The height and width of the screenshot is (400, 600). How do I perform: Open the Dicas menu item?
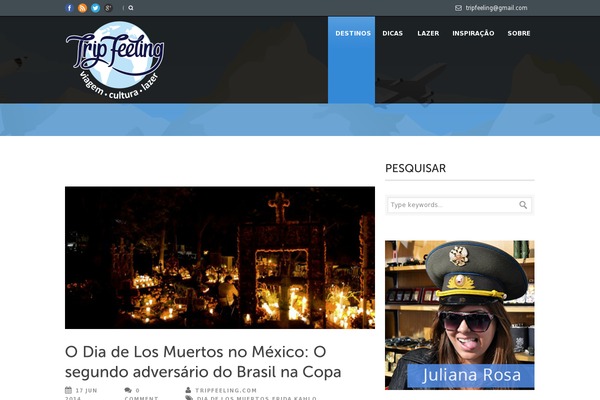coord(393,33)
